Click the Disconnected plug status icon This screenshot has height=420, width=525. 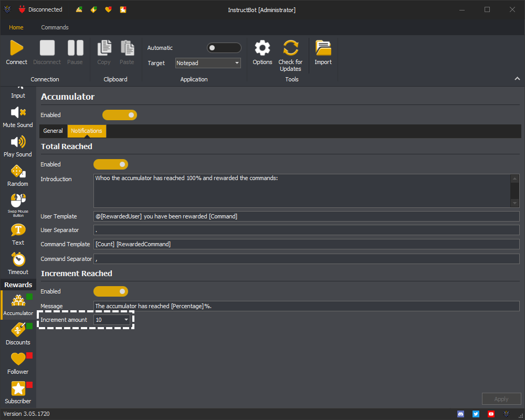[x=22, y=9]
